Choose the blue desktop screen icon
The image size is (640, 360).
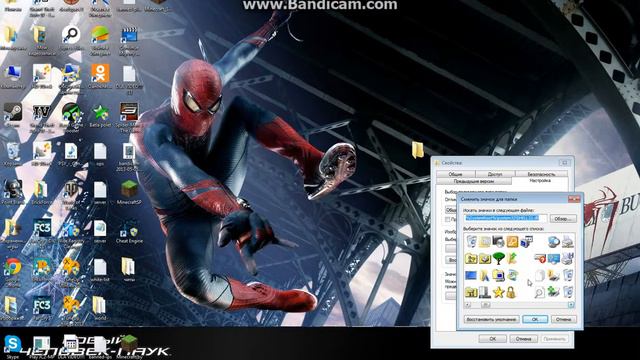[471, 275]
